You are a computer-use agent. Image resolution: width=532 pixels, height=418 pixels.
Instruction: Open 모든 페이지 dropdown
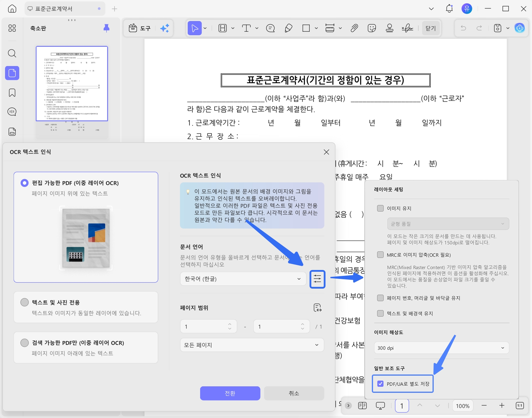pos(252,345)
